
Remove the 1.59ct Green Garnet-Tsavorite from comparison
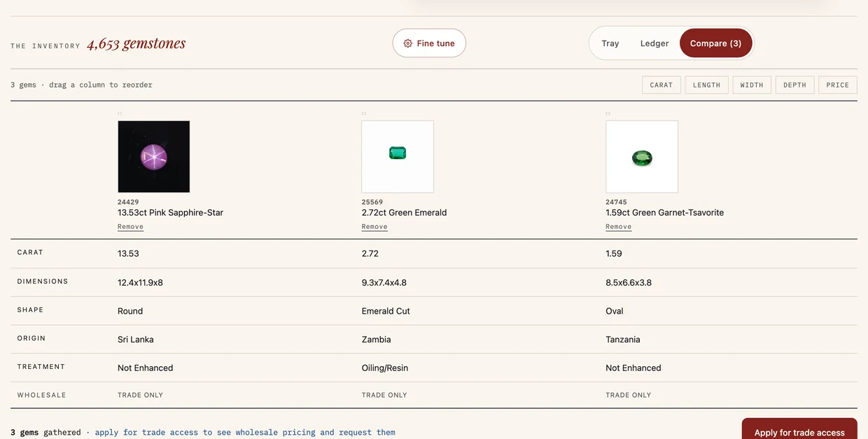[x=619, y=227]
